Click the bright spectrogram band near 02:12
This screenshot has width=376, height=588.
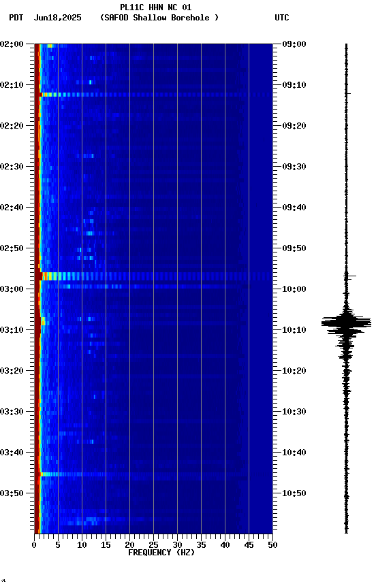(153, 95)
